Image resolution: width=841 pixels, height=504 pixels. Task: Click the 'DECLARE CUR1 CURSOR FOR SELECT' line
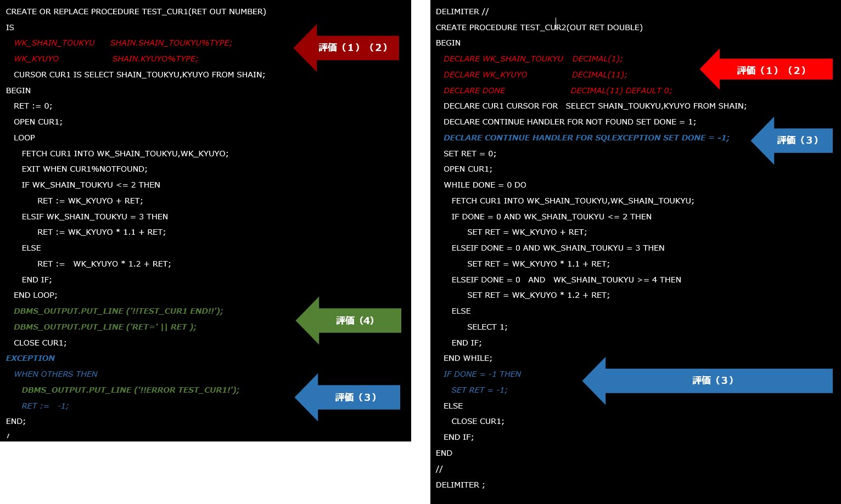595,106
